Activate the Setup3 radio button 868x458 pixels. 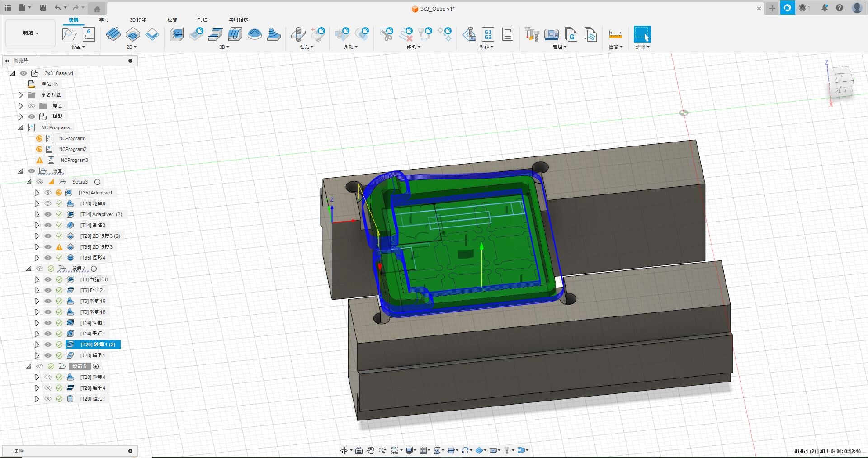click(97, 182)
